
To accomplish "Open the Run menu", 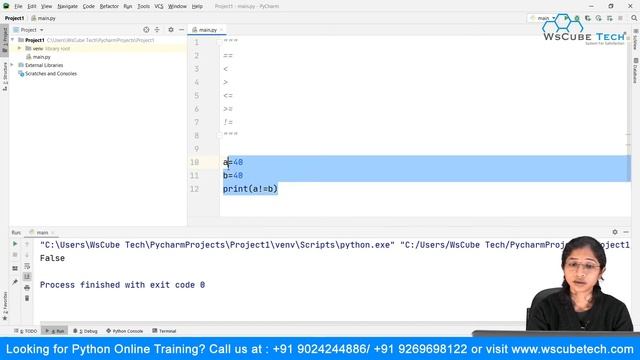I will point(128,6).
